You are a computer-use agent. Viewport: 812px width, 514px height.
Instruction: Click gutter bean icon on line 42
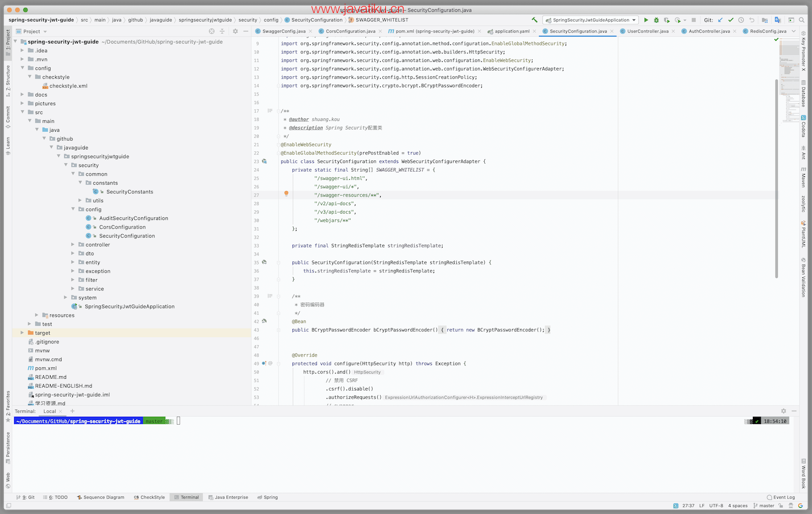click(x=265, y=321)
